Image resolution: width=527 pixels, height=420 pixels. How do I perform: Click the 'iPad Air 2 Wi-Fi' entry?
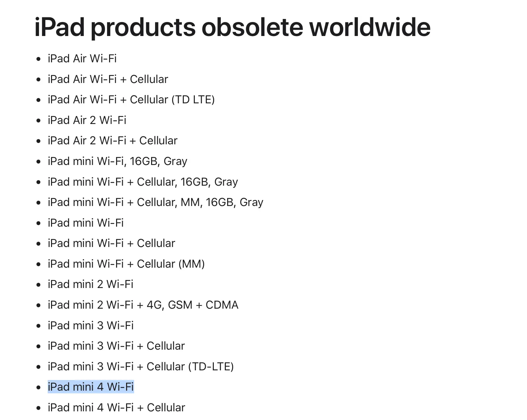tap(87, 120)
